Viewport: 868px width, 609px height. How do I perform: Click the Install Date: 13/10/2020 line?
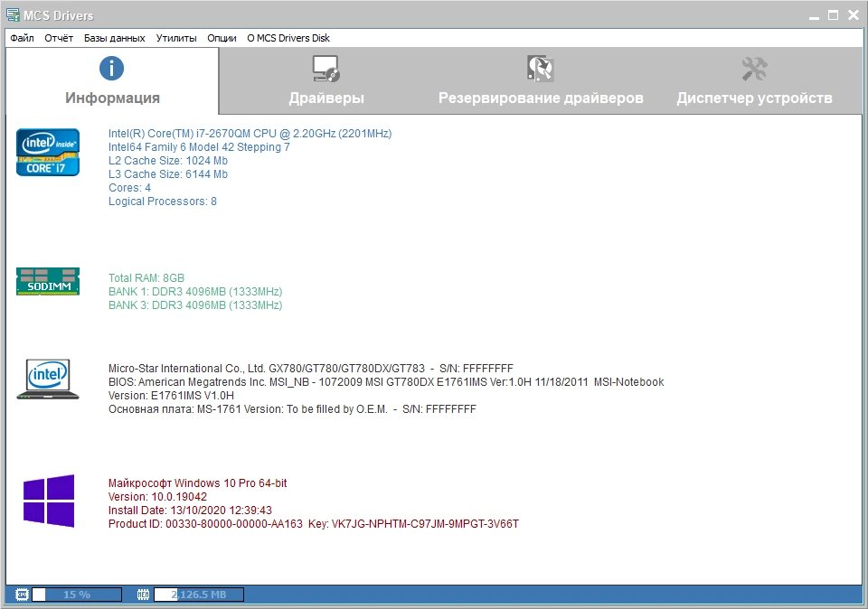pyautogui.click(x=190, y=510)
